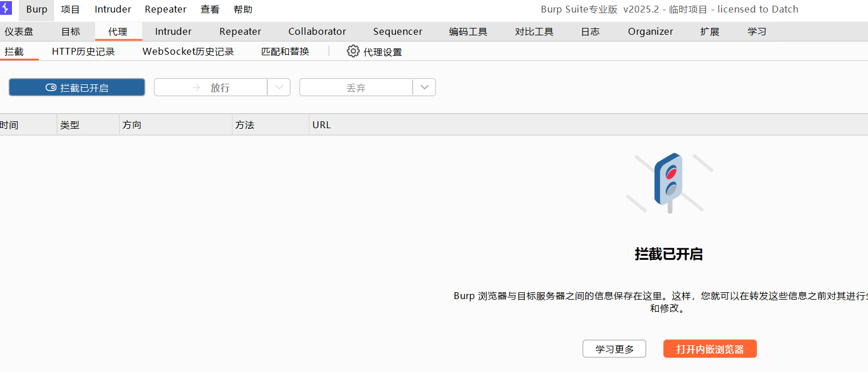Switch to the Collaborator tab
This screenshot has width=868, height=372.
click(317, 32)
